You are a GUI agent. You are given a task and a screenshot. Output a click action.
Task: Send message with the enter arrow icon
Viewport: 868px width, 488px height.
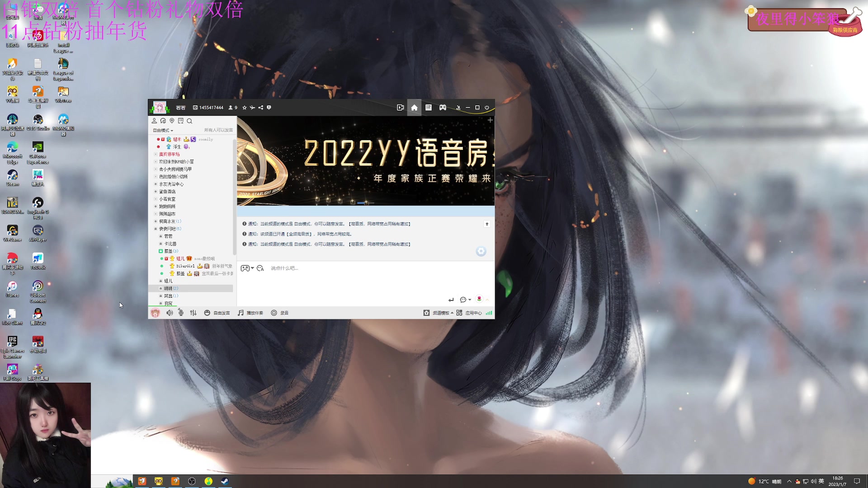click(451, 300)
